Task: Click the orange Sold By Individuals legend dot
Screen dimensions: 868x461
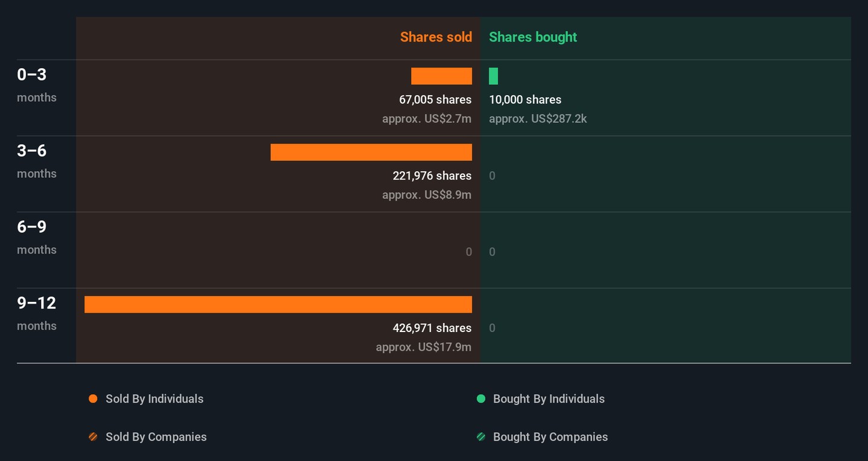Action: 93,399
